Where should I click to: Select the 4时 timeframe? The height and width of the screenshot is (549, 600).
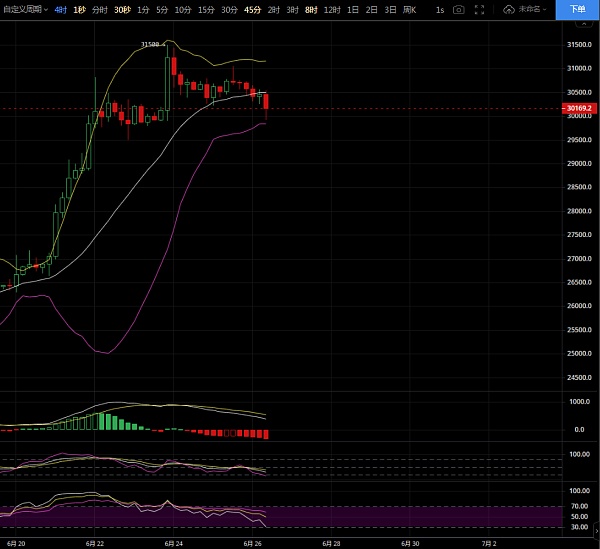pos(61,9)
